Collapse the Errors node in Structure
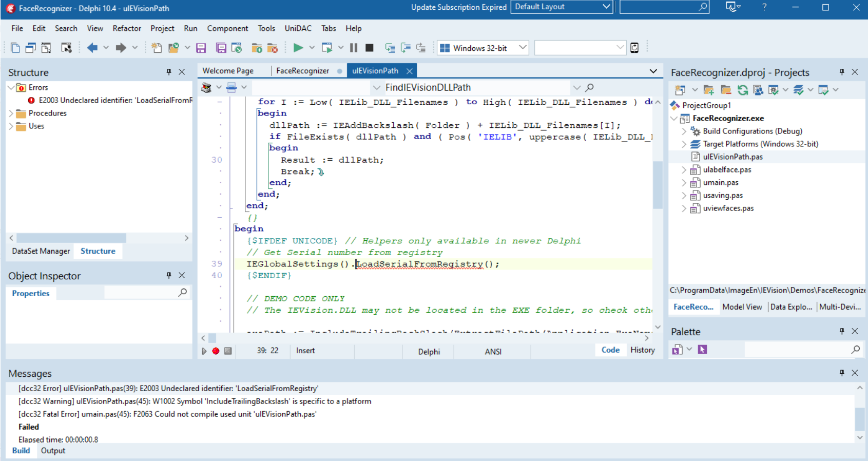Viewport: 868px width, 461px height. [x=11, y=88]
